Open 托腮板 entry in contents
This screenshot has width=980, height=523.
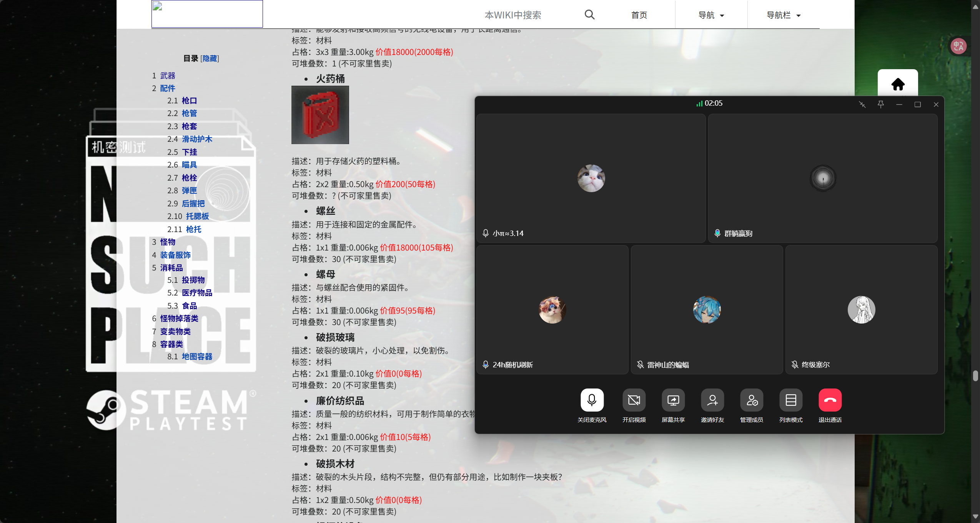tap(198, 216)
